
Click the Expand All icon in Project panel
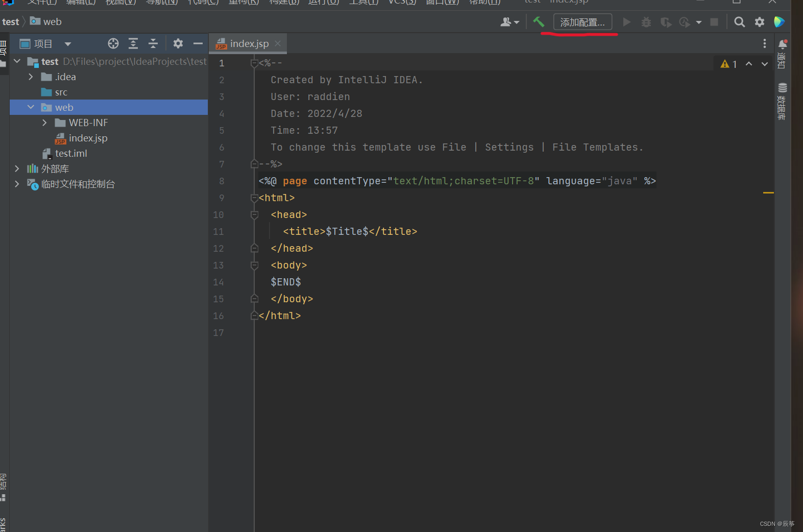click(133, 43)
